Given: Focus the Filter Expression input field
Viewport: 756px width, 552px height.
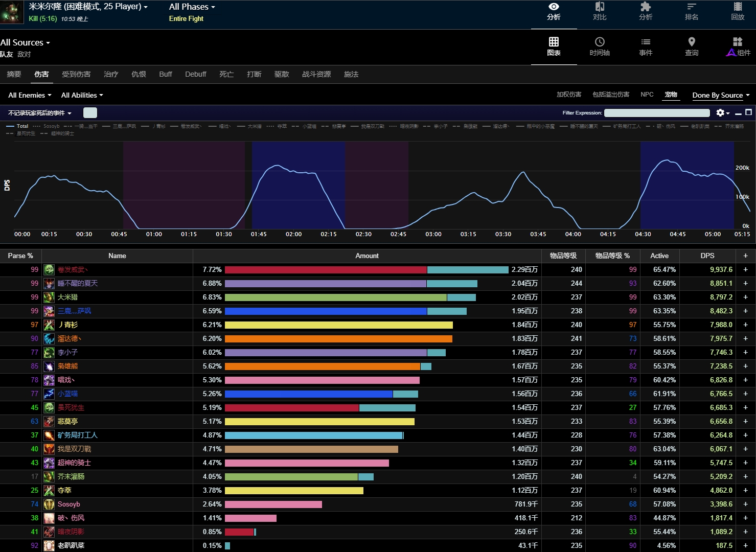Looking at the screenshot, I should [x=657, y=113].
